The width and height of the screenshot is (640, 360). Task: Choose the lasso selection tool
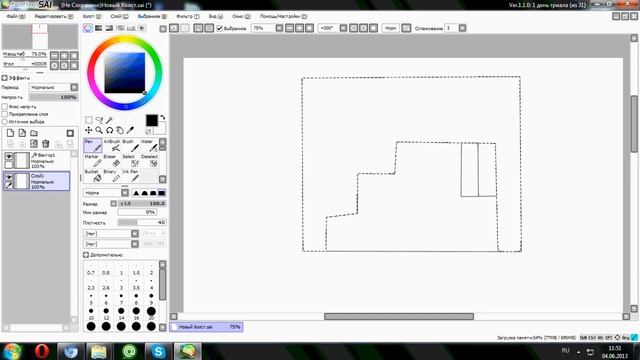(99, 120)
